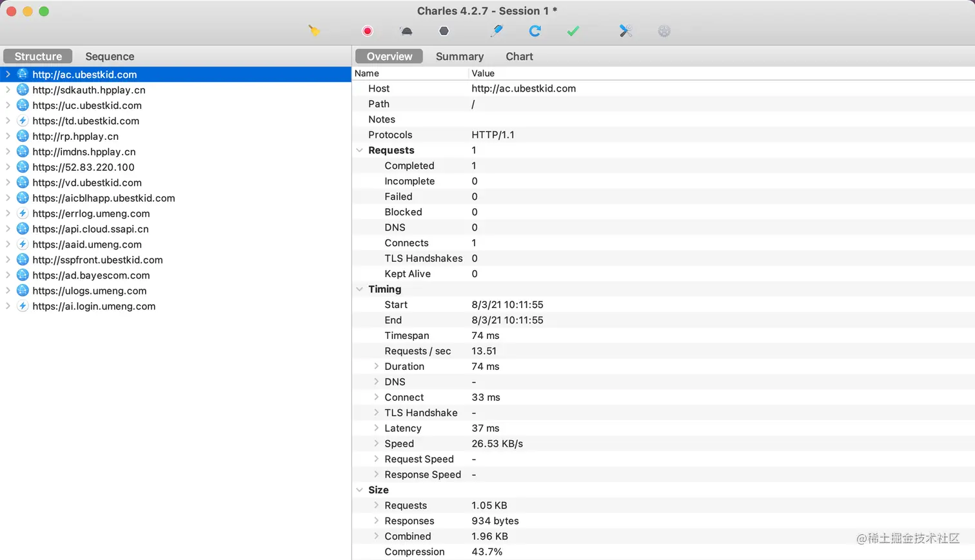Image resolution: width=975 pixels, height=560 pixels.
Task: Expand the Connect timing row
Action: coord(377,397)
